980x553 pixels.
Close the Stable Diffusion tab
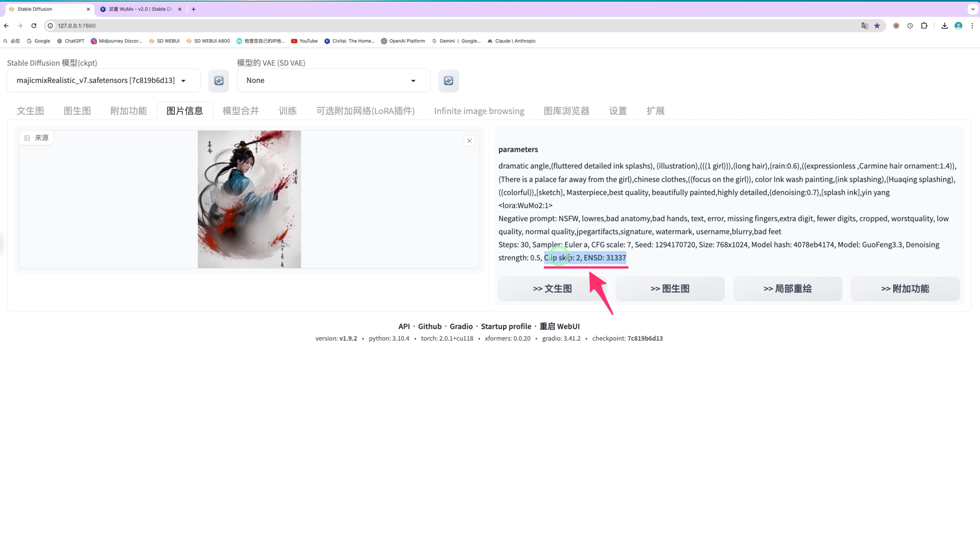coord(88,9)
